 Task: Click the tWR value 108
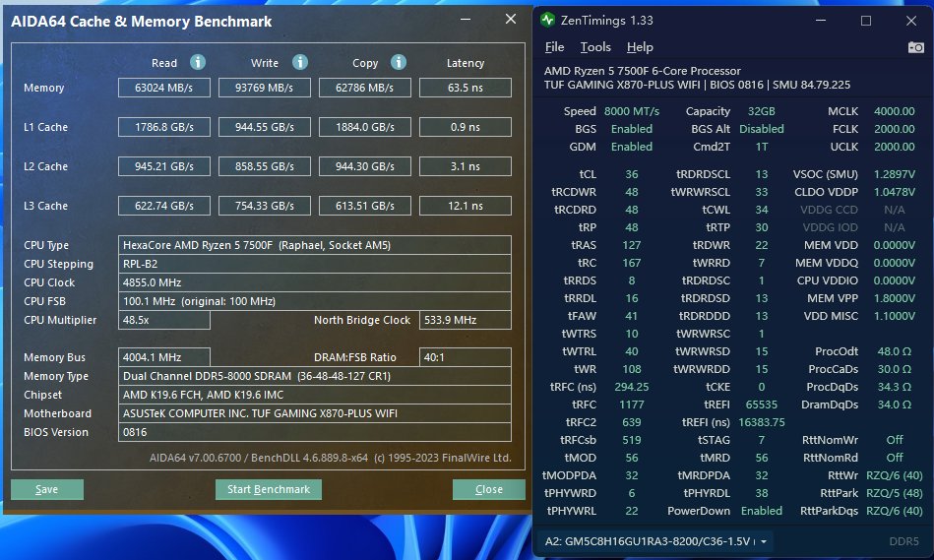pyautogui.click(x=632, y=369)
